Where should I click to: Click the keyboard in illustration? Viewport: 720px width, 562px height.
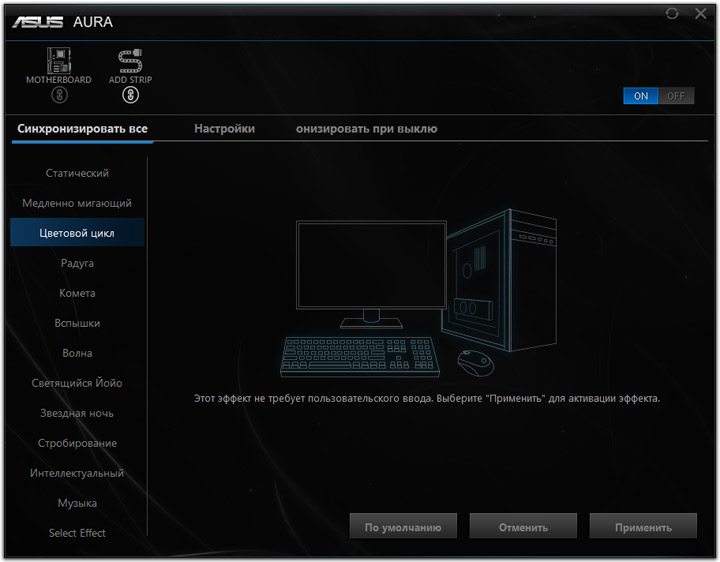click(360, 357)
